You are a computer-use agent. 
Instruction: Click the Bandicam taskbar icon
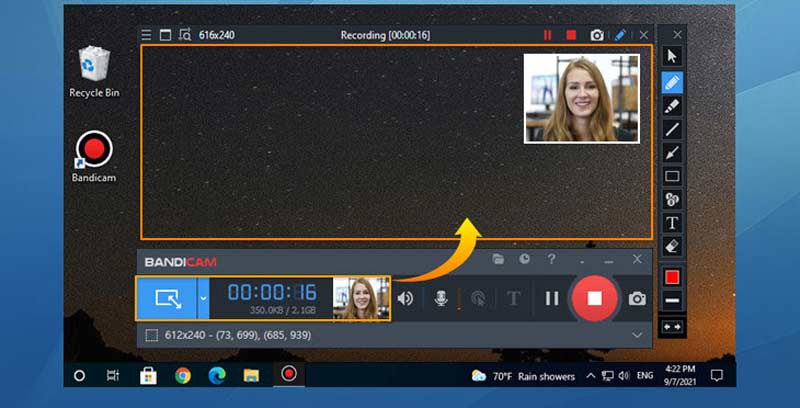point(289,374)
